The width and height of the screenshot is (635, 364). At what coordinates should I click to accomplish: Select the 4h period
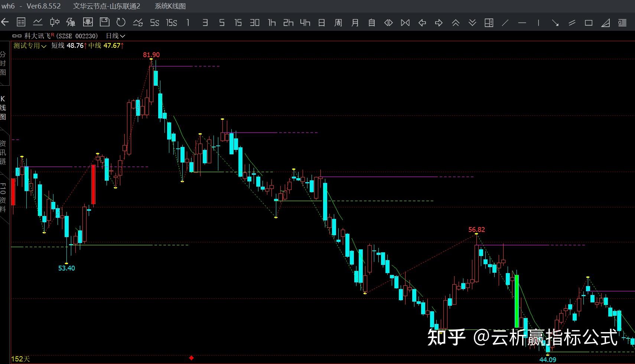(305, 23)
